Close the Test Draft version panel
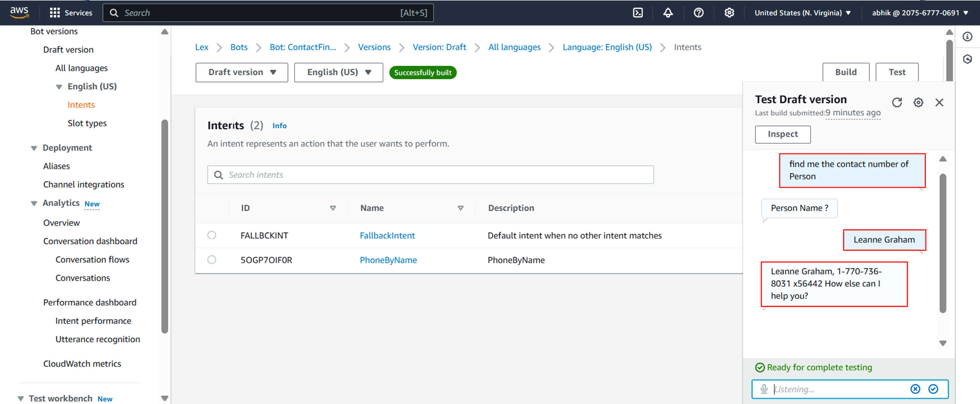This screenshot has width=980, height=404. [939, 102]
